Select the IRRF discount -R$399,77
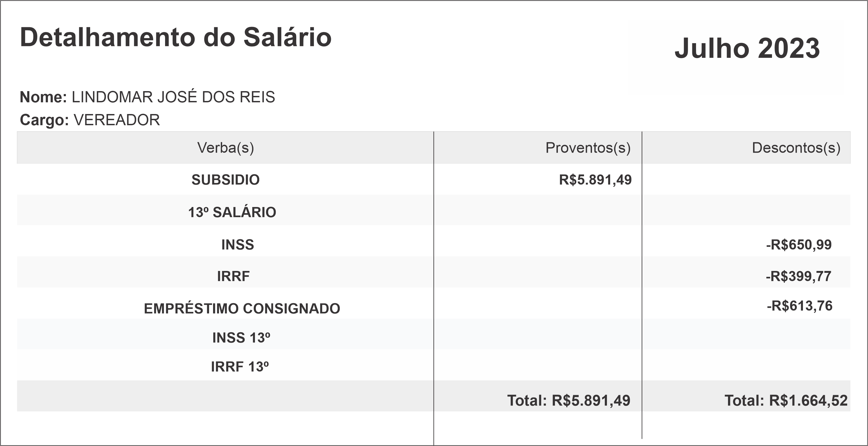 [798, 276]
